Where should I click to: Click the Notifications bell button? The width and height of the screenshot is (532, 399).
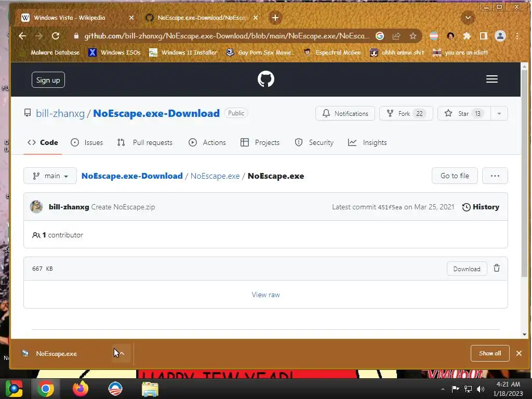[345, 114]
